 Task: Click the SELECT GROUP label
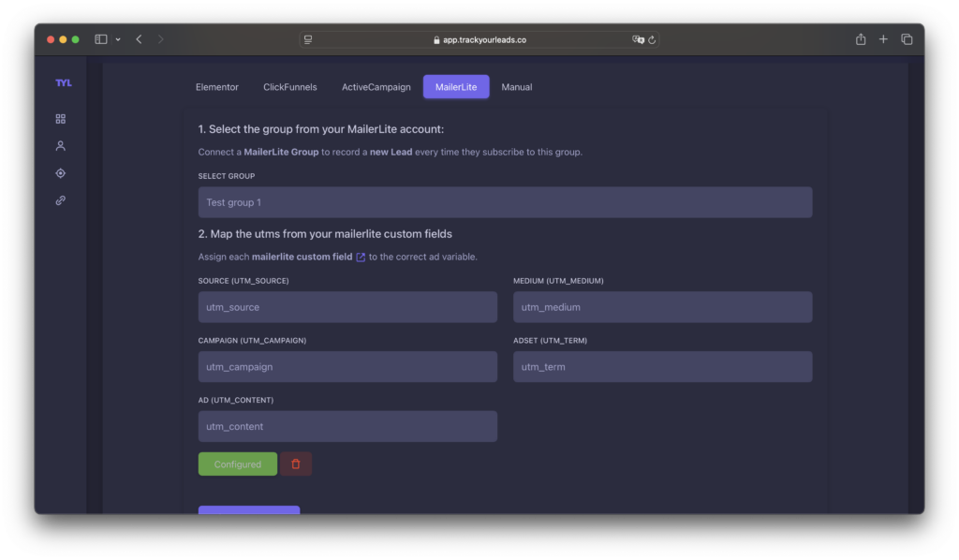[x=227, y=176]
